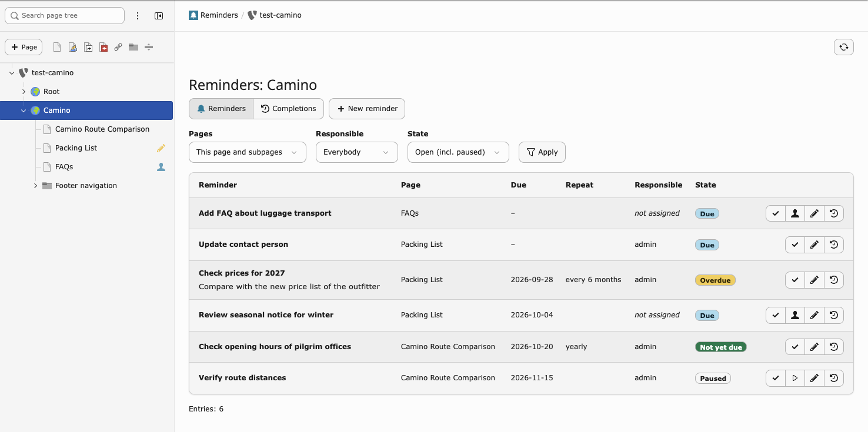868x432 pixels.
Task: Select Camino Route Comparison in the page tree
Action: (102, 129)
